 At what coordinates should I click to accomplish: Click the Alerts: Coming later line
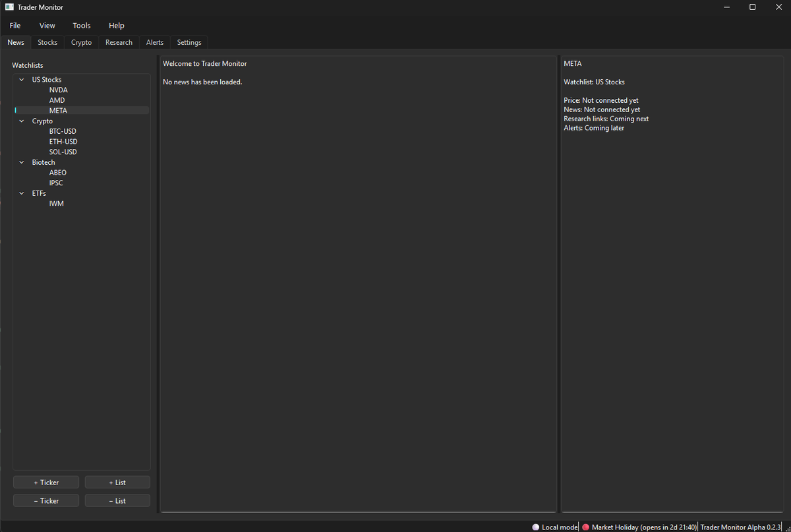[x=594, y=129]
